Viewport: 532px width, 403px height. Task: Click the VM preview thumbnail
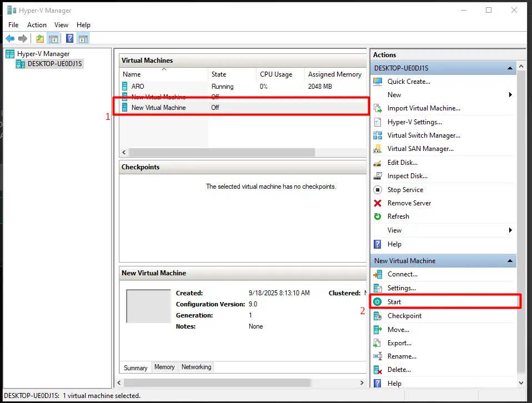point(149,306)
